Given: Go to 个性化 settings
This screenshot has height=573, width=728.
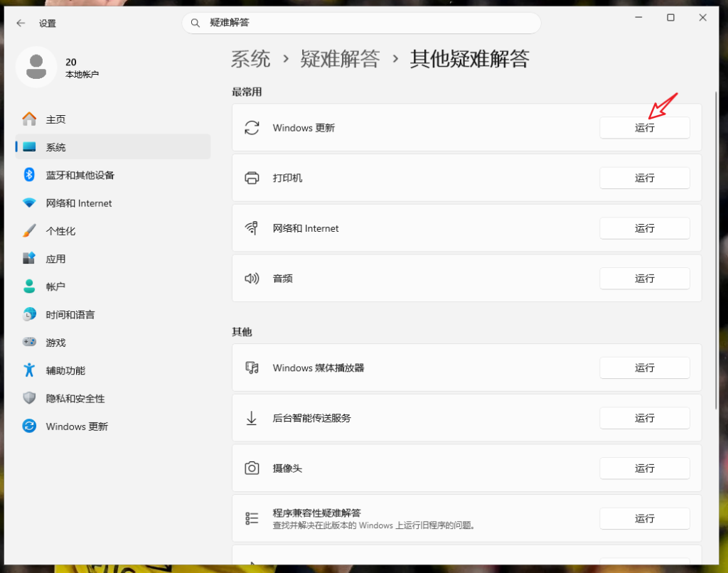Looking at the screenshot, I should [113, 231].
